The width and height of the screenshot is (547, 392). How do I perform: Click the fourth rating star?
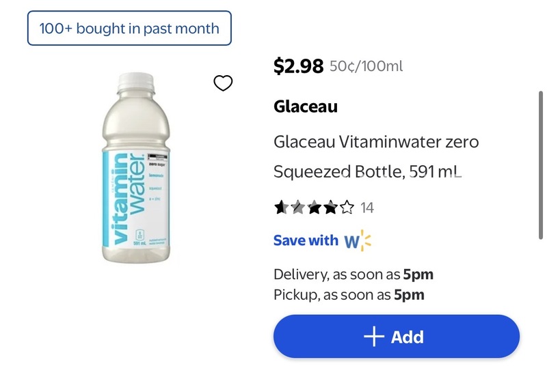[331, 208]
